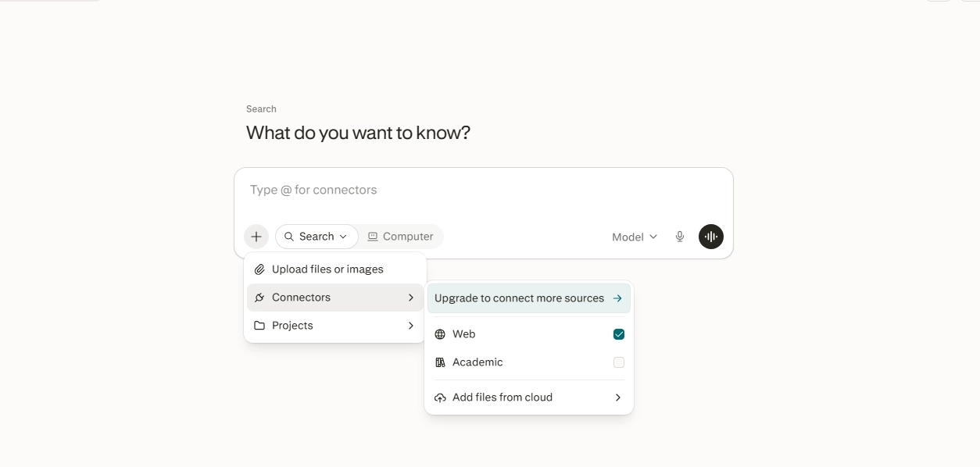Expand the Connectors submenu arrow
Screen dimensions: 980x467
click(x=411, y=298)
